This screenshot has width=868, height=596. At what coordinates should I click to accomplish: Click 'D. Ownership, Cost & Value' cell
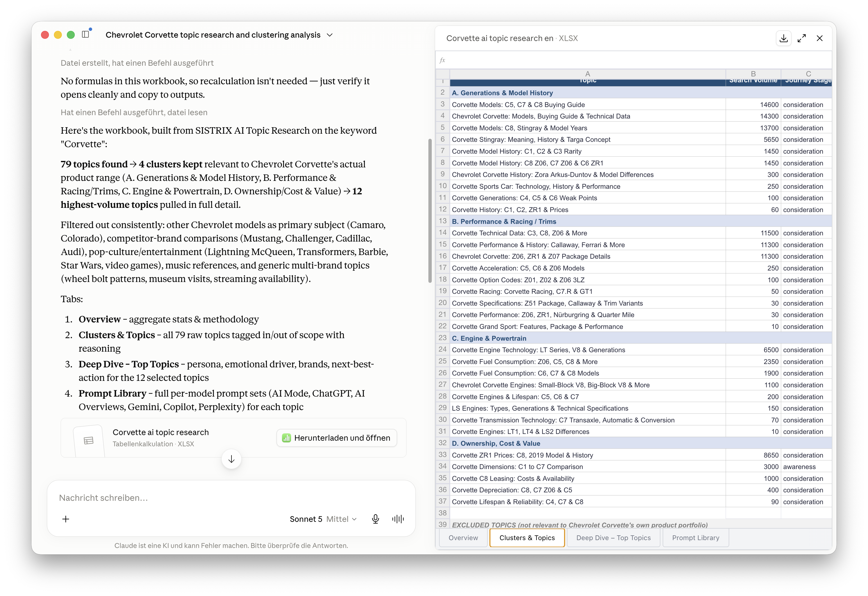(x=587, y=443)
